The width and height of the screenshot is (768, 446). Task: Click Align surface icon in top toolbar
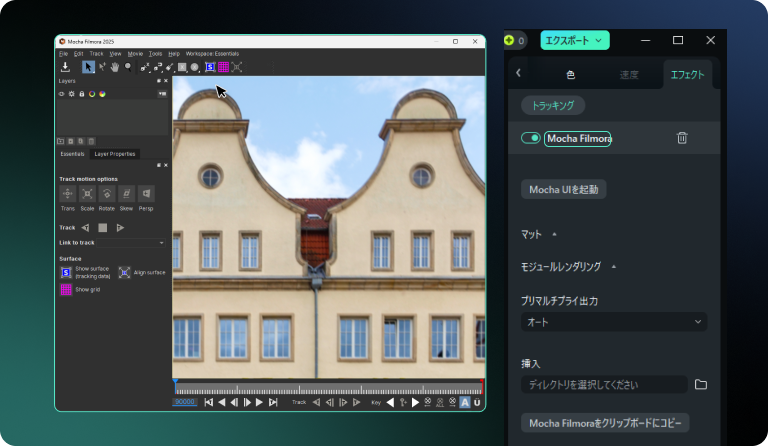(237, 67)
